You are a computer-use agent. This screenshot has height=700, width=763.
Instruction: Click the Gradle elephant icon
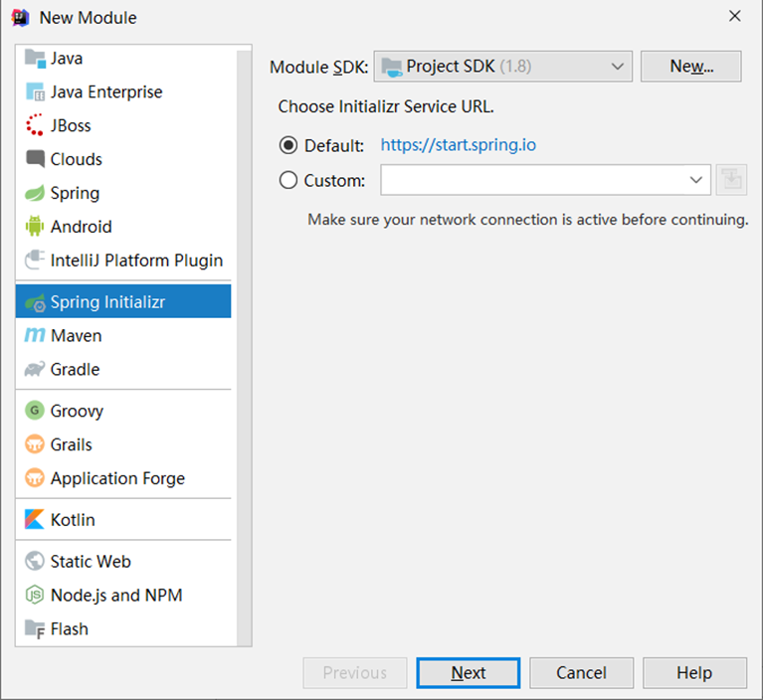[35, 370]
